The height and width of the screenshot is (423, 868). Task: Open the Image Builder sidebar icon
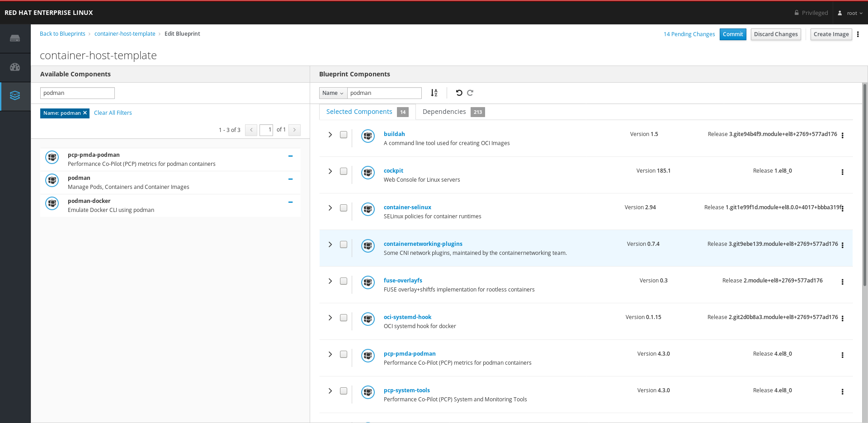pyautogui.click(x=15, y=96)
